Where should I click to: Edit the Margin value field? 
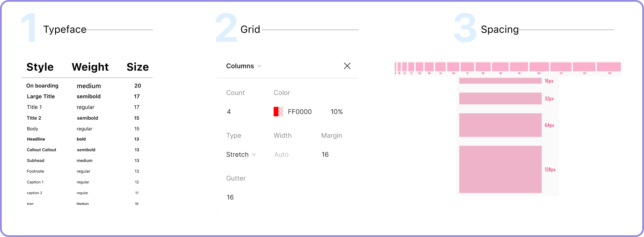tap(325, 155)
